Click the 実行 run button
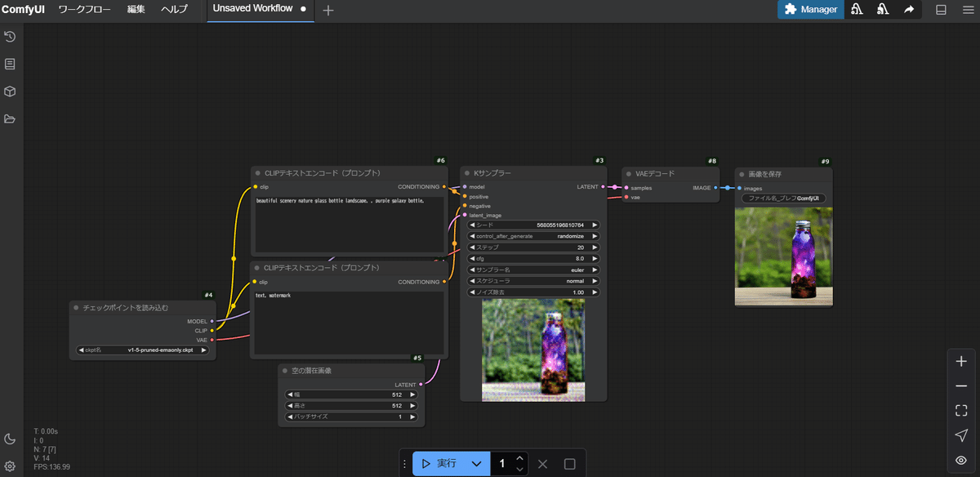This screenshot has height=477, width=980. pos(439,464)
